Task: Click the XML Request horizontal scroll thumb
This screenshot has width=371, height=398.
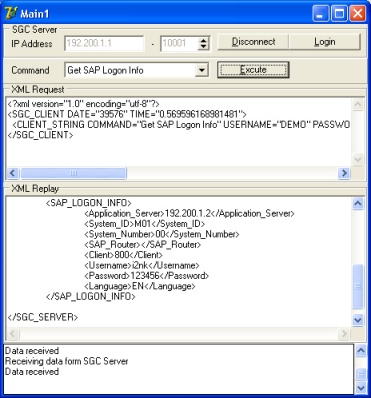Action: 73,173
